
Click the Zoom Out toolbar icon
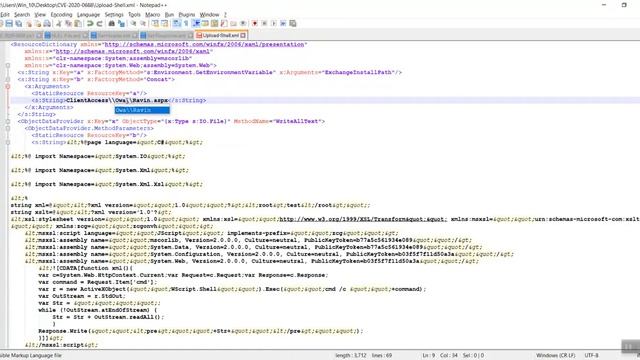[x=143, y=24]
